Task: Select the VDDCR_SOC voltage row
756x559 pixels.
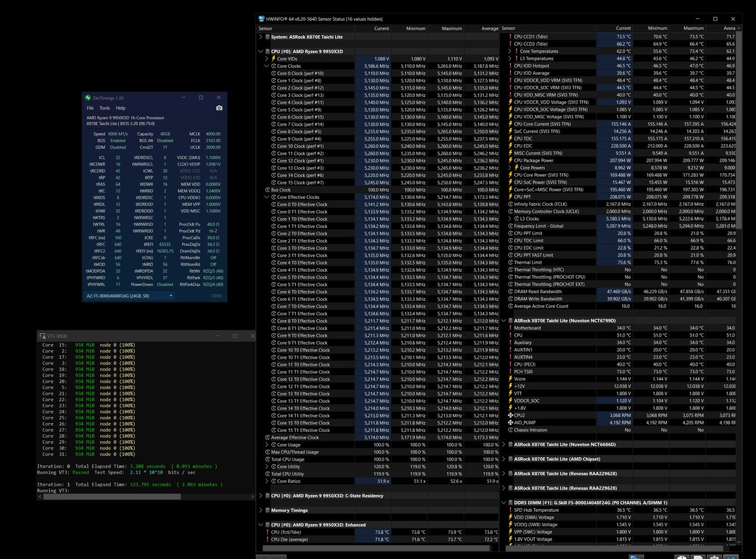Action: (622, 401)
